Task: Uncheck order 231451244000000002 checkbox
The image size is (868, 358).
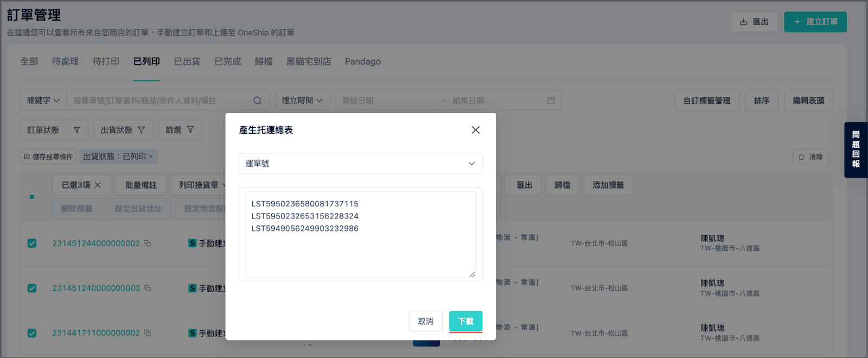Action: 32,243
